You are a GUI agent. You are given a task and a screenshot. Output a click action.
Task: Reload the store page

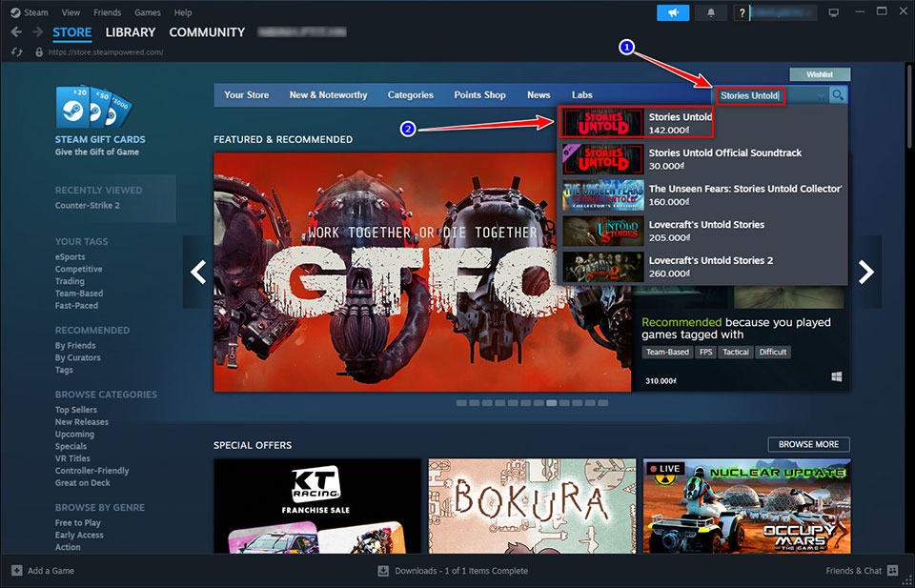pos(17,51)
